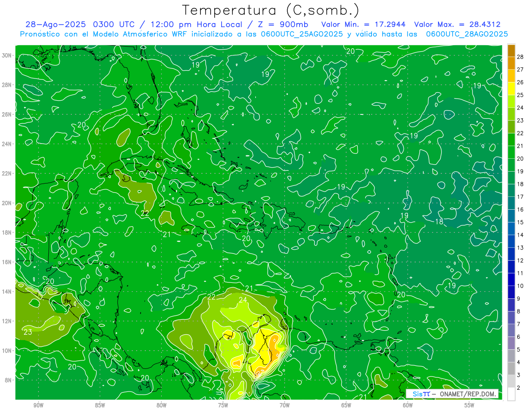Click the dark orange swatch above legend 28

pos(511,50)
